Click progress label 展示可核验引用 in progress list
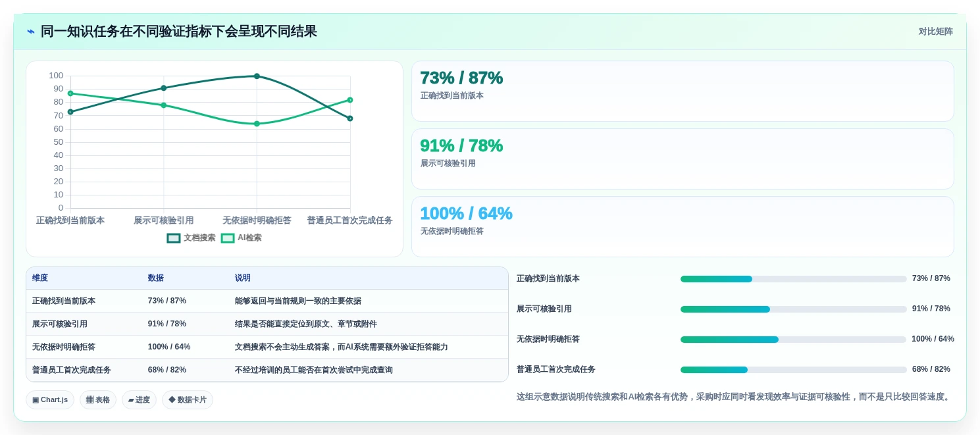980x435 pixels. 544,309
